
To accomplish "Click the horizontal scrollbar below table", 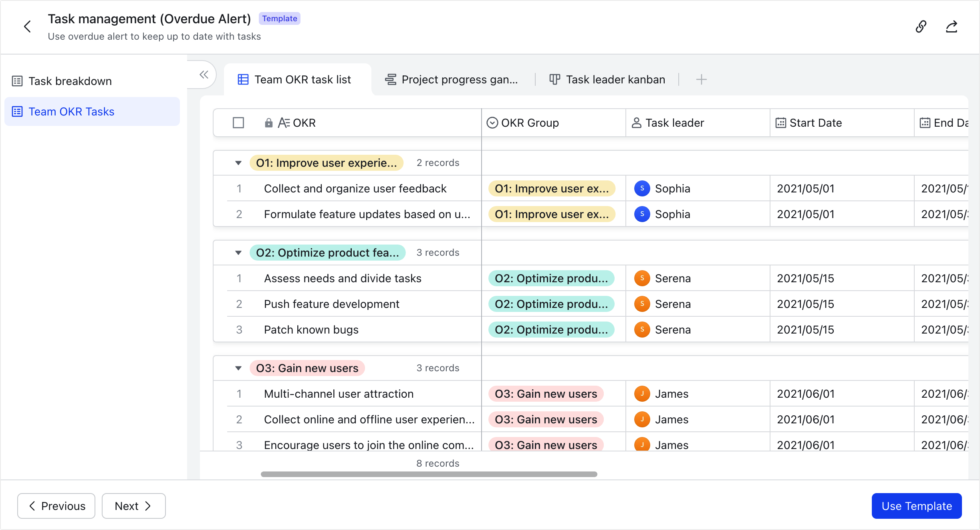I will [429, 474].
